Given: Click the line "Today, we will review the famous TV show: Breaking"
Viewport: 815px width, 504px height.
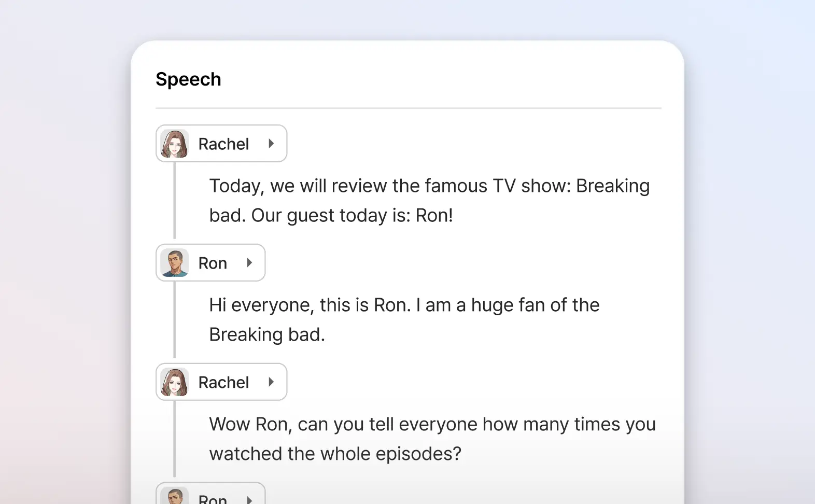Looking at the screenshot, I should coord(429,186).
